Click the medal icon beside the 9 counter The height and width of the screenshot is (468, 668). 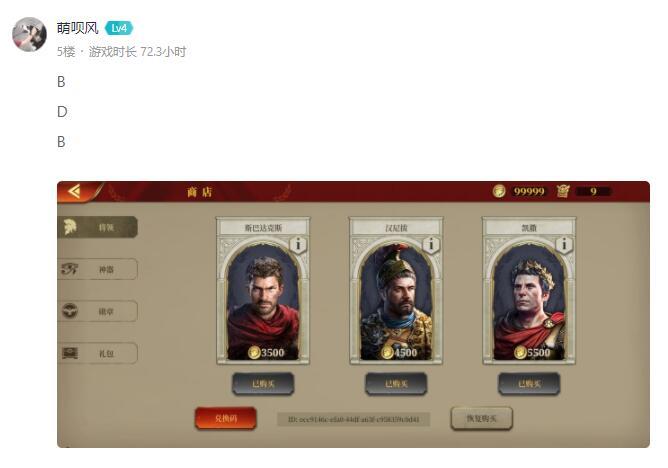562,191
